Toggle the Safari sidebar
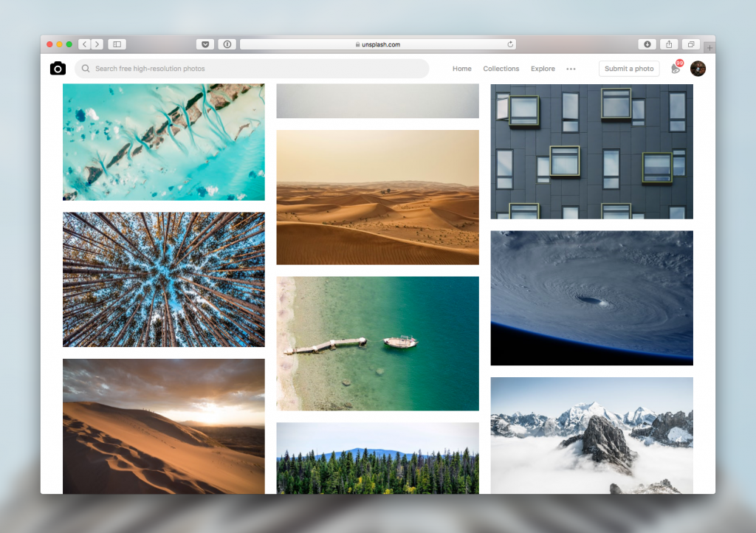 (x=117, y=44)
